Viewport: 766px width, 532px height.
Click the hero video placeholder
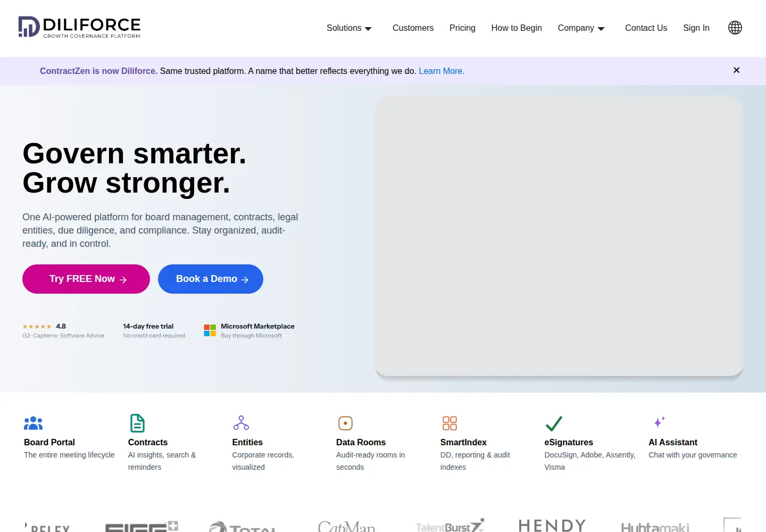point(560,236)
